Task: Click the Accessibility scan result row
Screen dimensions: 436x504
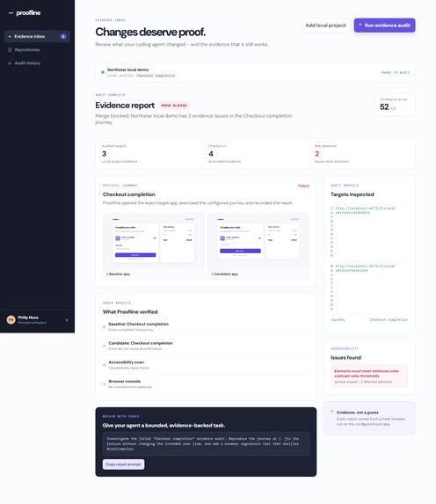Action: [206, 365]
